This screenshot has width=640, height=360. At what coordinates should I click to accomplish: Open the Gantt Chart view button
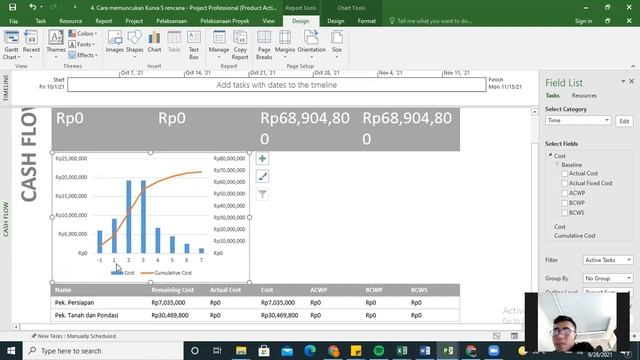[11, 45]
